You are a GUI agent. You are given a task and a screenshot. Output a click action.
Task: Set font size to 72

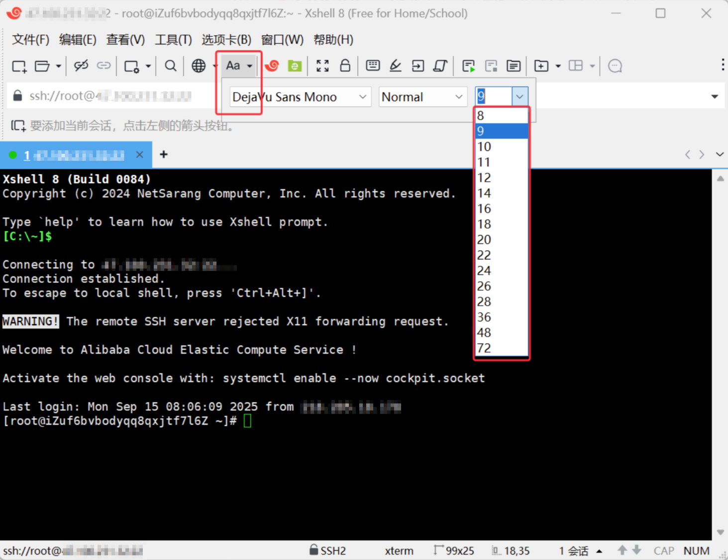point(501,347)
